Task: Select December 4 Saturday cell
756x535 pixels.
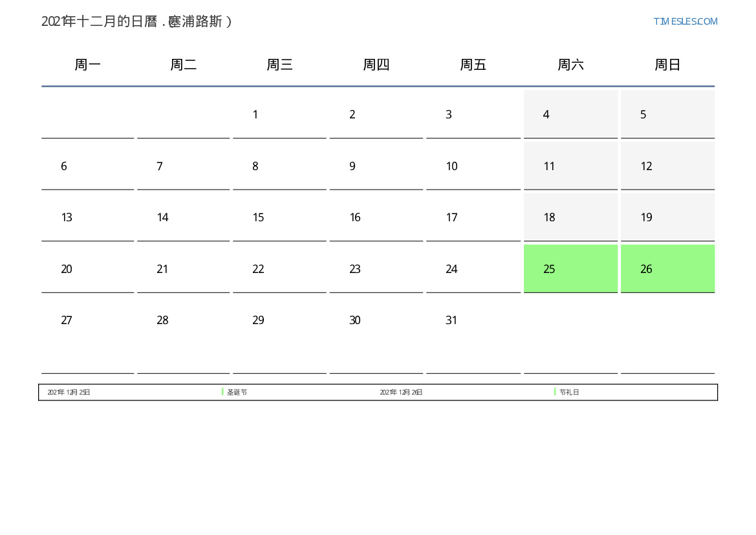Action: 570,115
